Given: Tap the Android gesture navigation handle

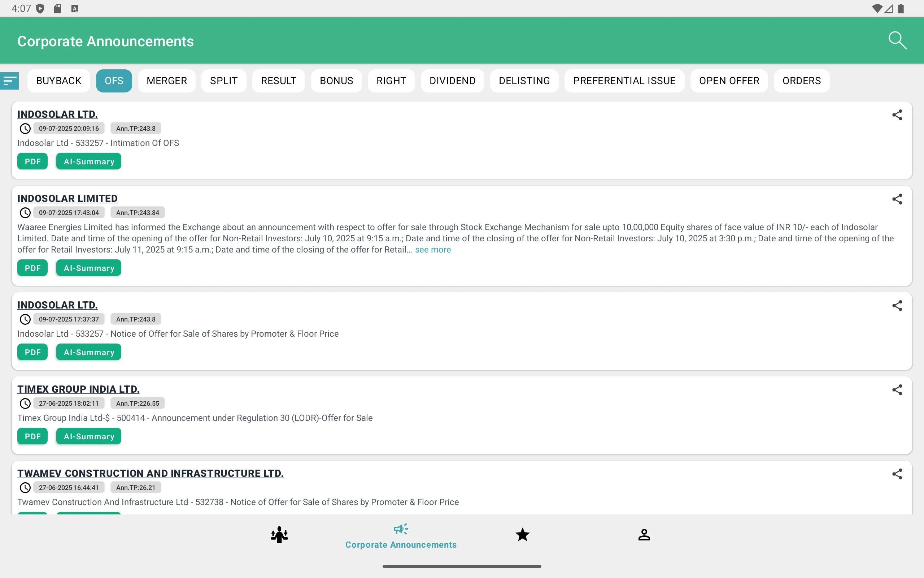Looking at the screenshot, I should click(462, 566).
